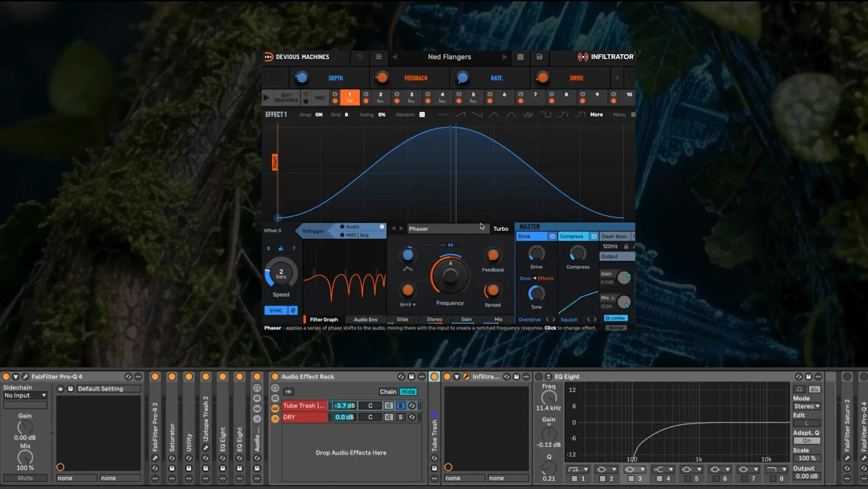Toggle power for effect slot 3
The image size is (868, 489).
pos(397,94)
